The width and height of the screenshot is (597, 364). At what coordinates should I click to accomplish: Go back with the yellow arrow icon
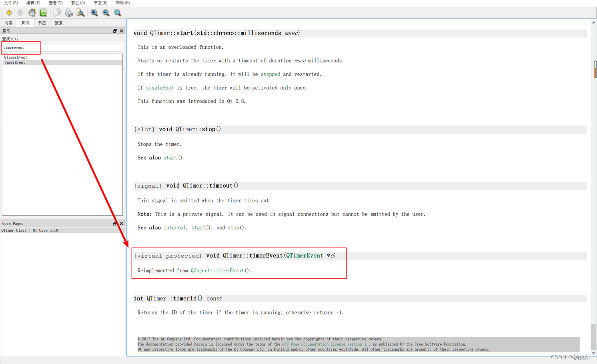(9, 13)
